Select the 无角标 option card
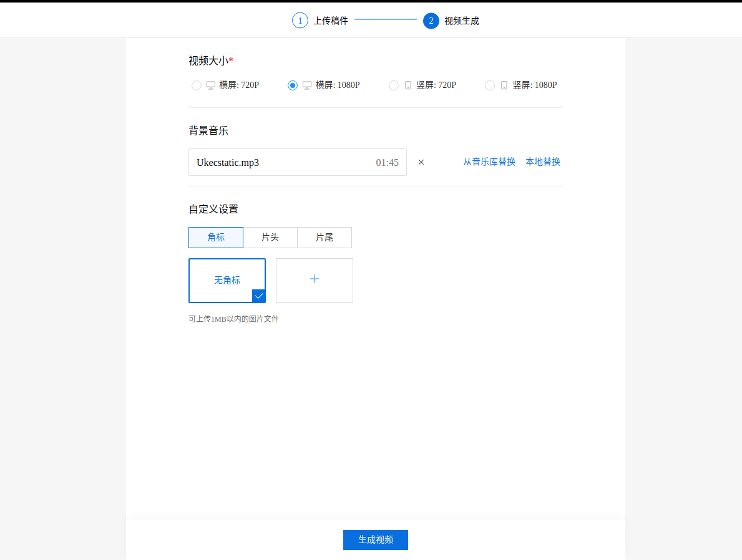742x560 pixels. 227,281
